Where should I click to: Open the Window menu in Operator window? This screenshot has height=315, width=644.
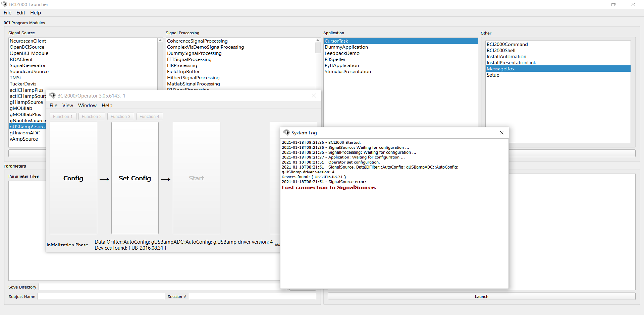pos(87,105)
